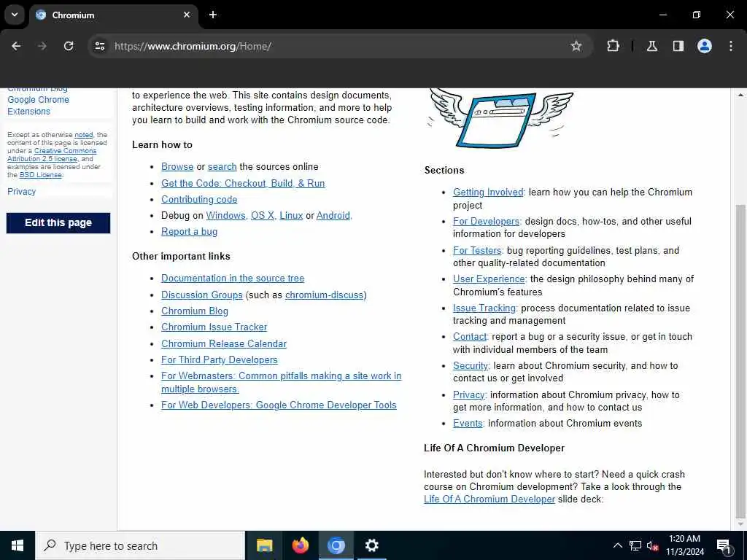Click the taskbar search box

tap(140, 545)
